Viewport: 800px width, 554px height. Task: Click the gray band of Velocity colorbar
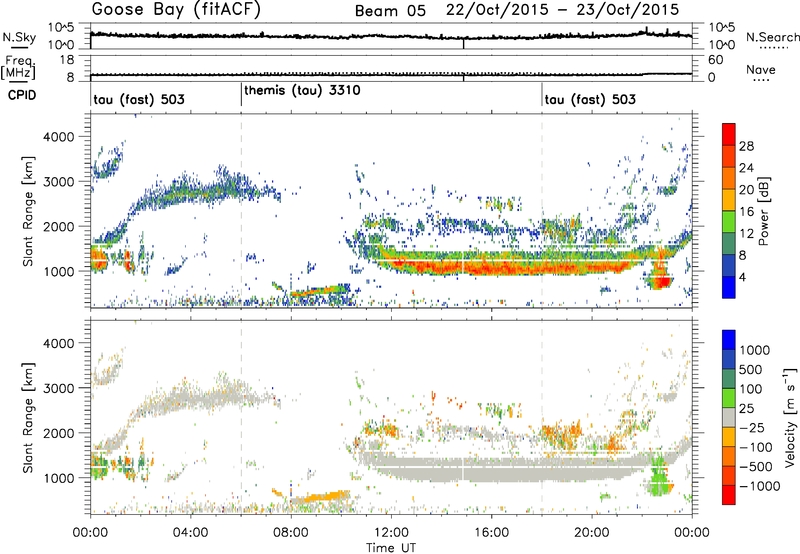tap(729, 418)
